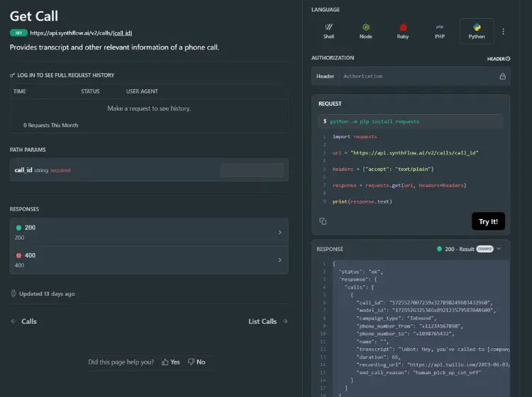
Task: Expand the 200 response row
Action: (x=149, y=233)
